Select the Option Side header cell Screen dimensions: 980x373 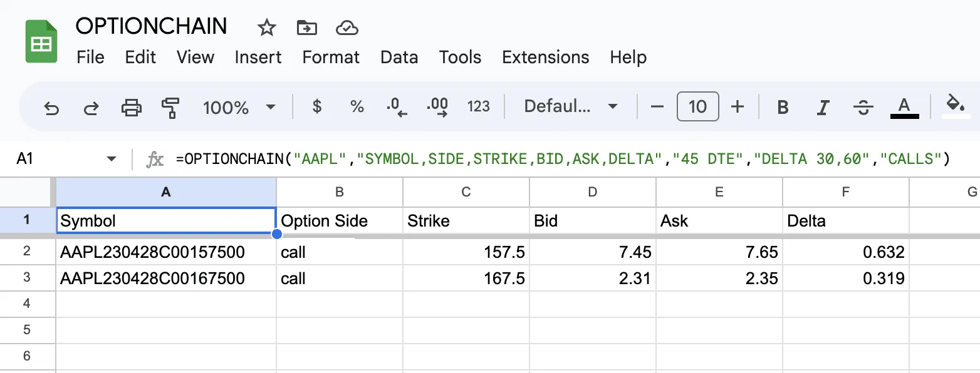pyautogui.click(x=340, y=220)
